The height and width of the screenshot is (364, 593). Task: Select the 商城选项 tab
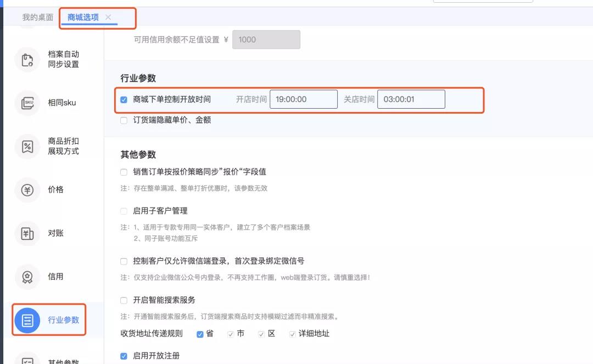(83, 17)
